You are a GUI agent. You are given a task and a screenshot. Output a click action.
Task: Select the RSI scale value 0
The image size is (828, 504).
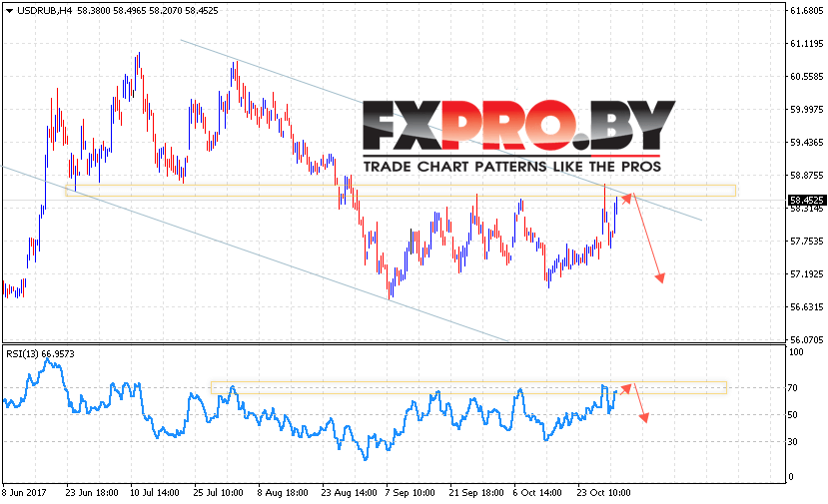[x=790, y=477]
